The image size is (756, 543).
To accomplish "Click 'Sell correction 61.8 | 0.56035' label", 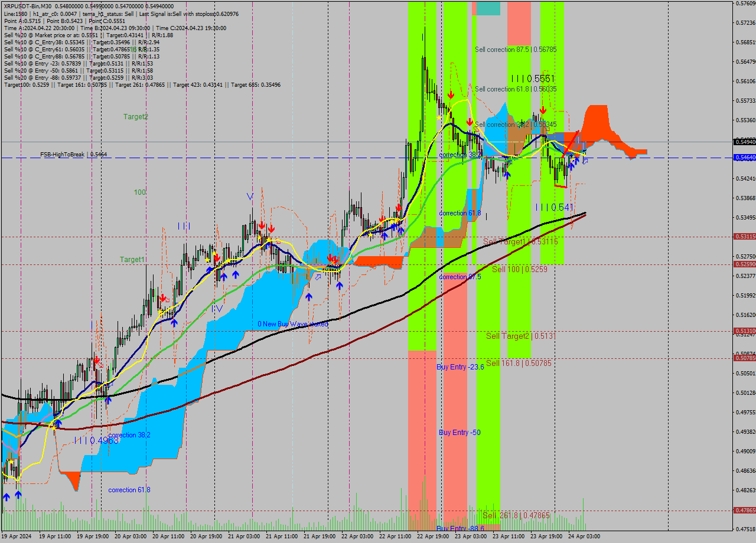I will [x=516, y=89].
